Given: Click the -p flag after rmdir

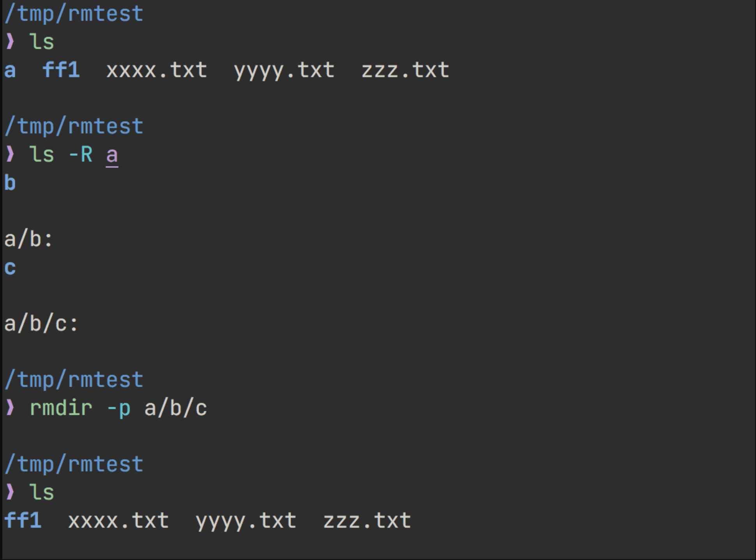Looking at the screenshot, I should click(x=119, y=409).
